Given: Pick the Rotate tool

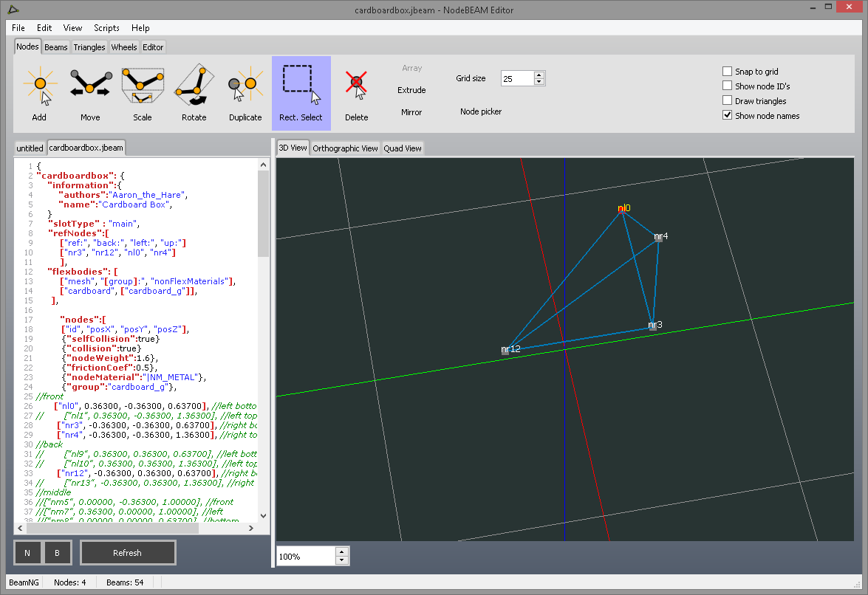Looking at the screenshot, I should click(194, 92).
